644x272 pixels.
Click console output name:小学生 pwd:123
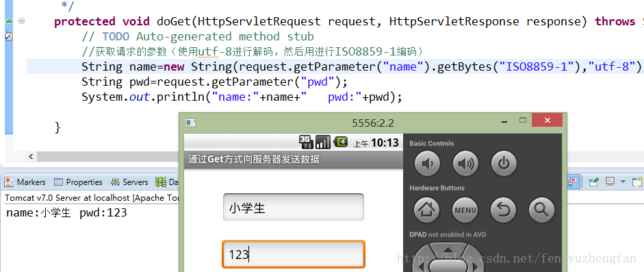click(x=66, y=212)
